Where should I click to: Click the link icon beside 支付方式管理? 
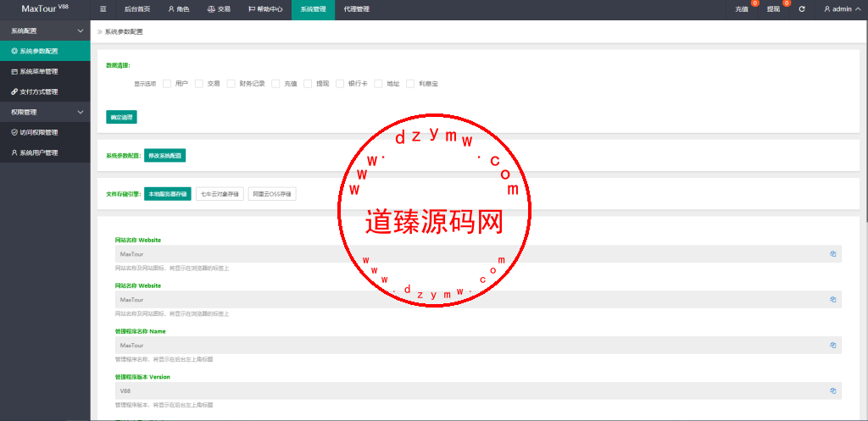point(14,91)
